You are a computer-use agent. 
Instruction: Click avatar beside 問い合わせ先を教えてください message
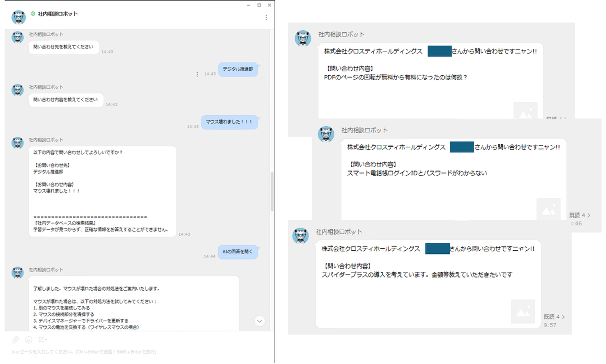pos(18,37)
